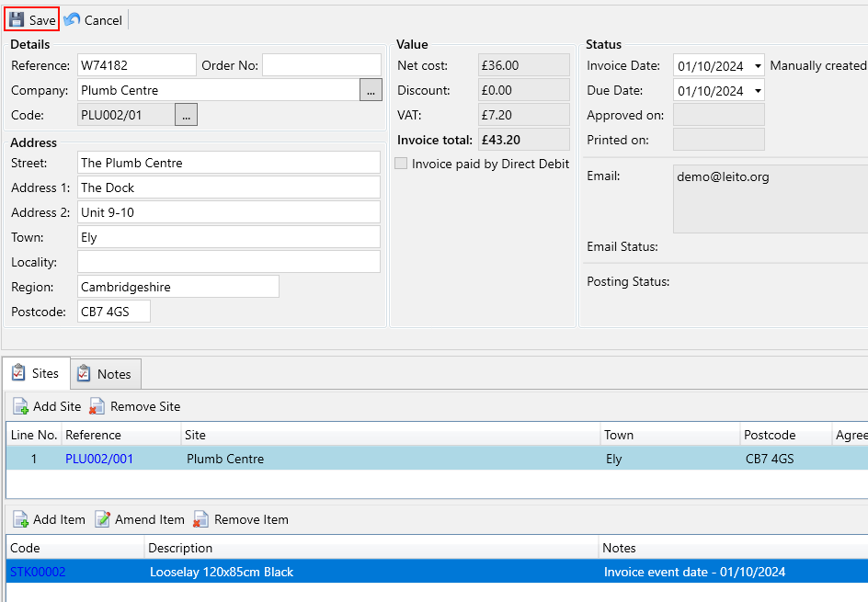
Task: Expand the Due Date picker arrow
Action: (x=757, y=91)
